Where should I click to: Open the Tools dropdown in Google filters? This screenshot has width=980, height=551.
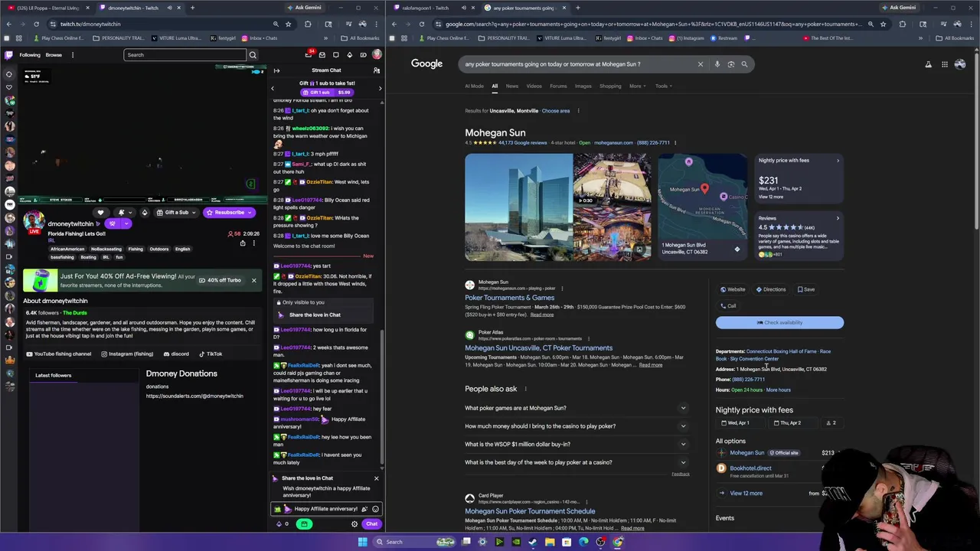point(663,86)
